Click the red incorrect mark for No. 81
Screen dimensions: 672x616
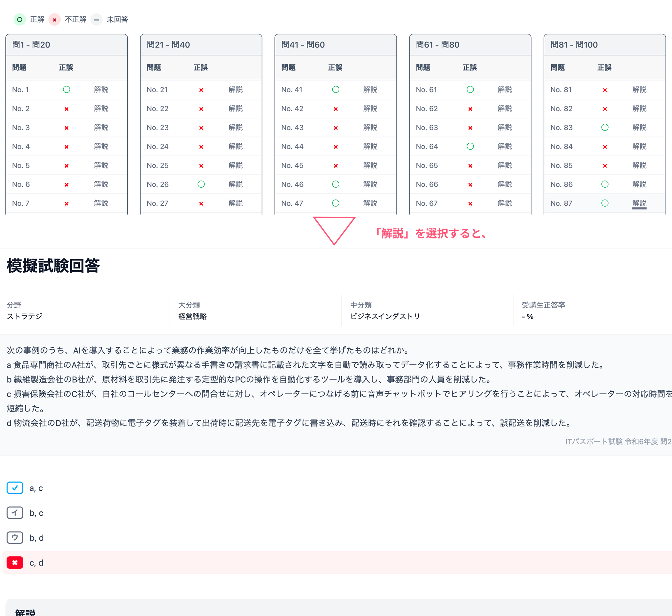(605, 89)
